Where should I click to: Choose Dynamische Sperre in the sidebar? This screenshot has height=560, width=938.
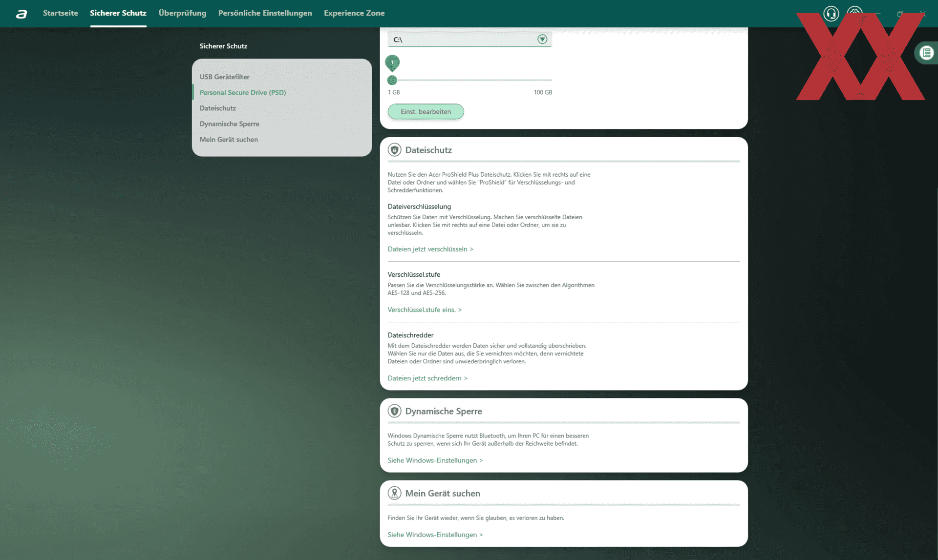pos(229,124)
